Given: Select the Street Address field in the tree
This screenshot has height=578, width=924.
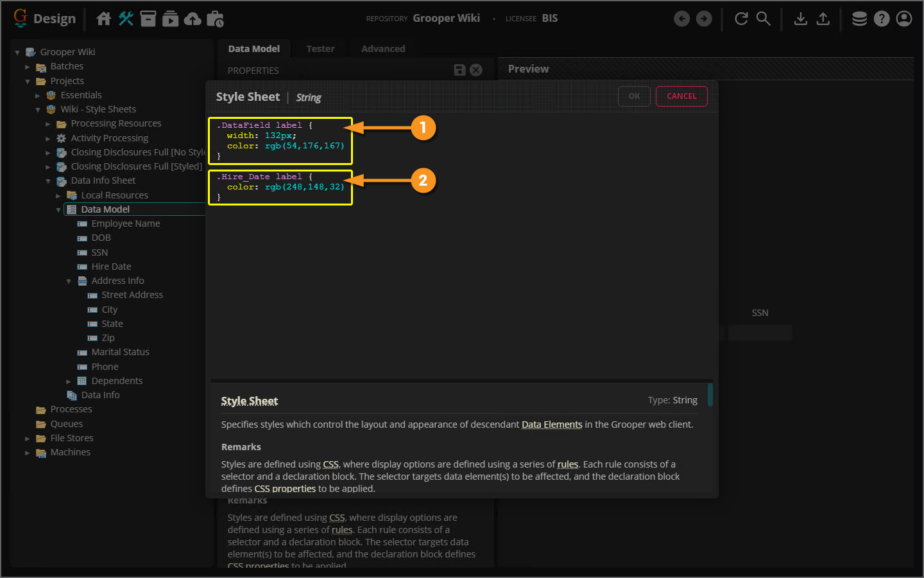Looking at the screenshot, I should tap(132, 295).
